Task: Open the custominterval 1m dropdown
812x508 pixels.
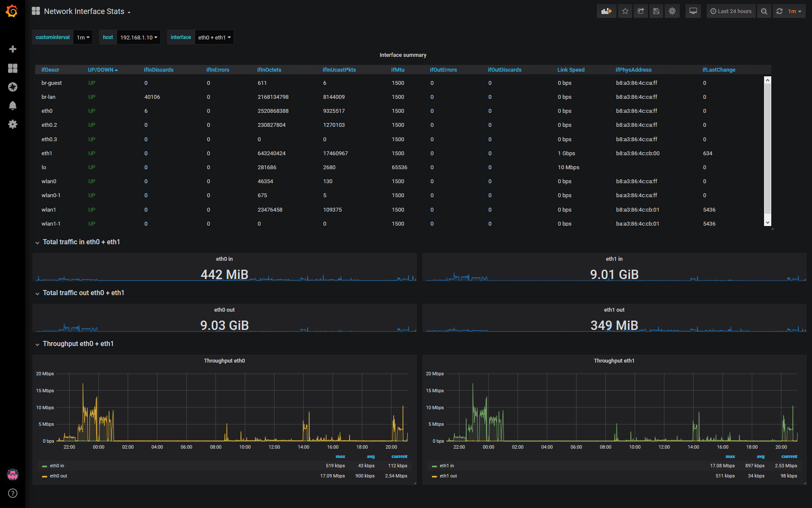Action: [83, 37]
